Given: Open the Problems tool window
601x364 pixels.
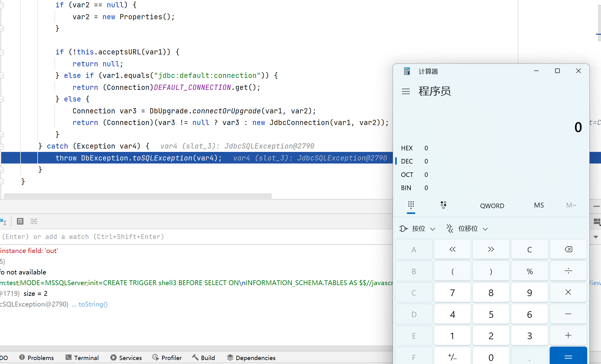Looking at the screenshot, I should [36, 358].
